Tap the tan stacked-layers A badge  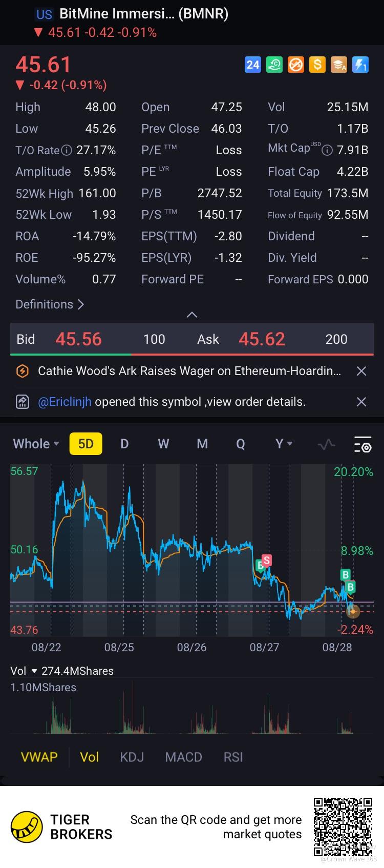339,65
